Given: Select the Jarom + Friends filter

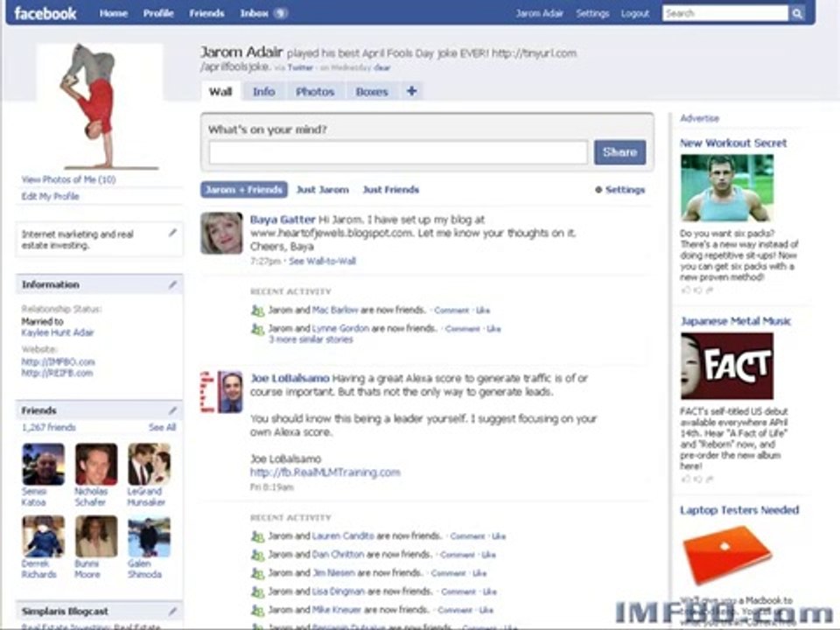Looking at the screenshot, I should click(244, 190).
